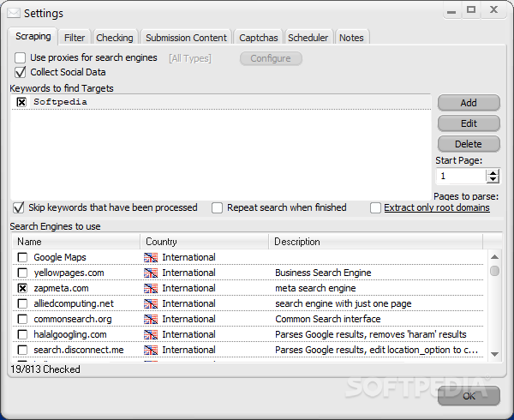Check the search.disconnect.me search engine
This screenshot has width=514, height=420.
click(22, 351)
